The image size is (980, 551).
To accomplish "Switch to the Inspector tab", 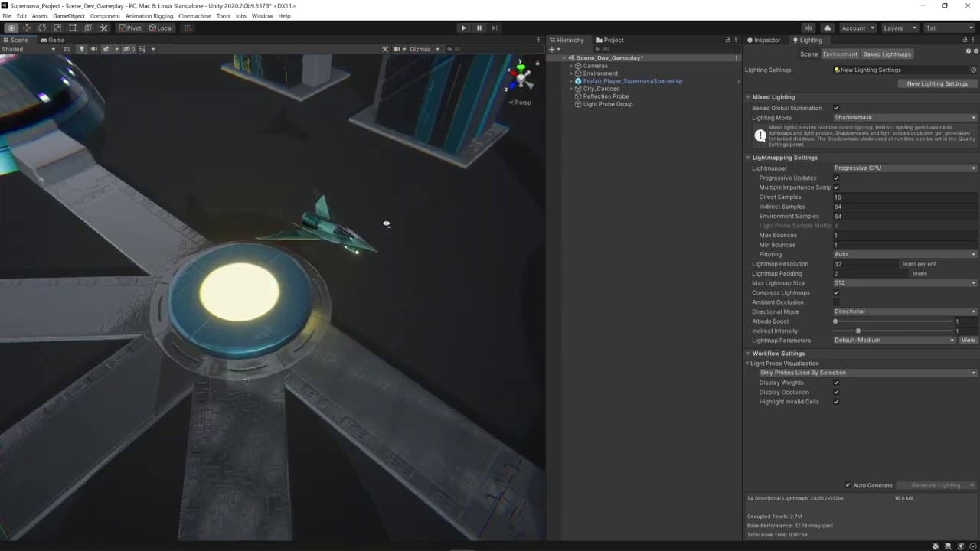I will coord(763,40).
